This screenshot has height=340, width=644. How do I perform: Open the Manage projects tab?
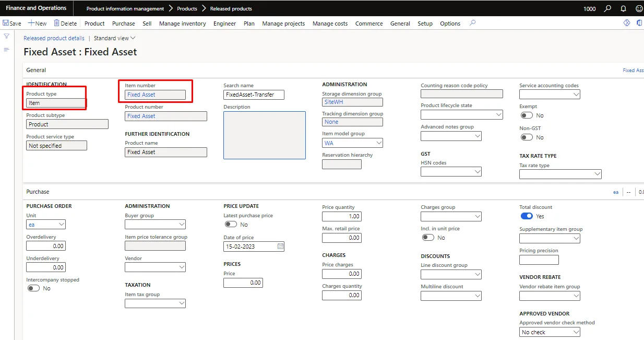(x=283, y=24)
